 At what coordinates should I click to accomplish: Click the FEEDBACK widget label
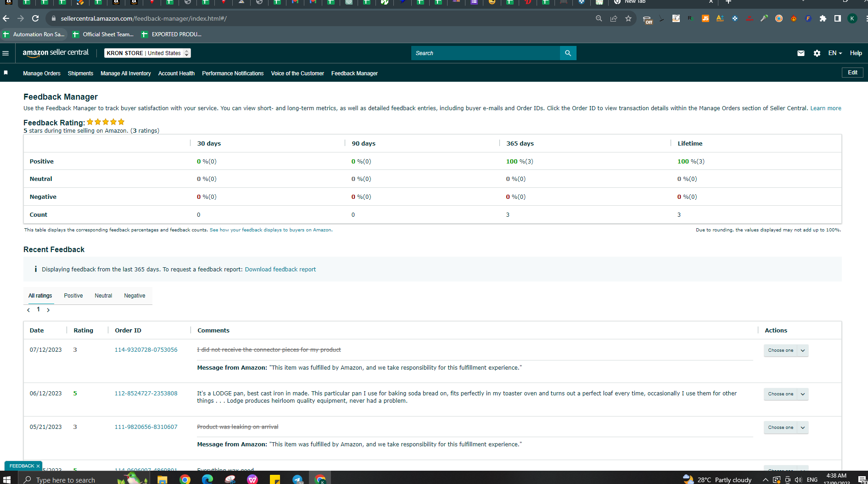tap(22, 466)
